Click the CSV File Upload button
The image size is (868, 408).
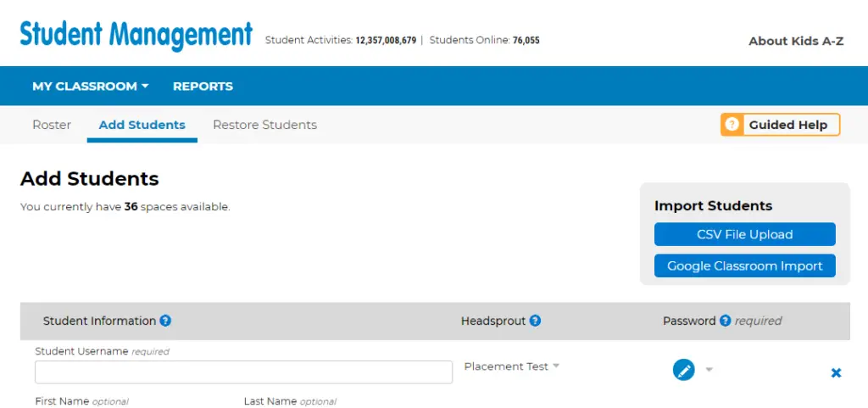pos(744,234)
